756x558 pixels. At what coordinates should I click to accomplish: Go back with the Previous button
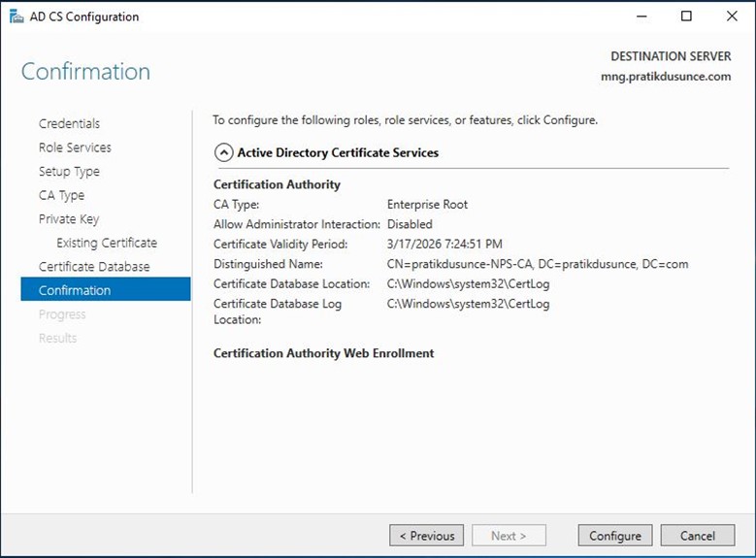click(x=427, y=536)
